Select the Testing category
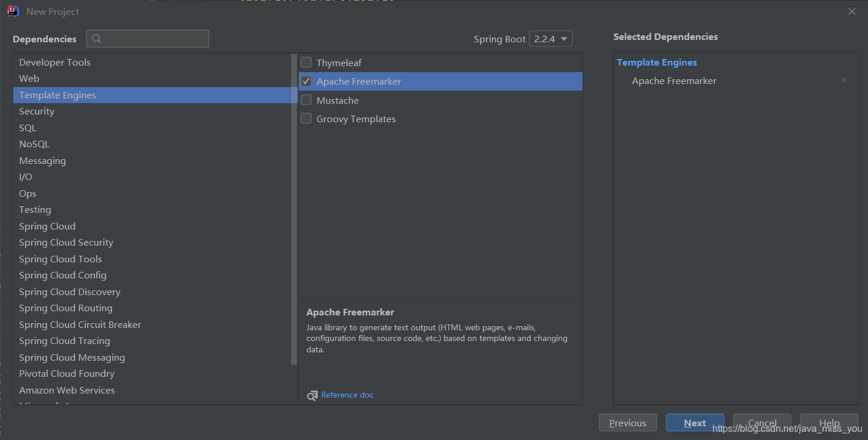Image resolution: width=868 pixels, height=440 pixels. pyautogui.click(x=151, y=210)
